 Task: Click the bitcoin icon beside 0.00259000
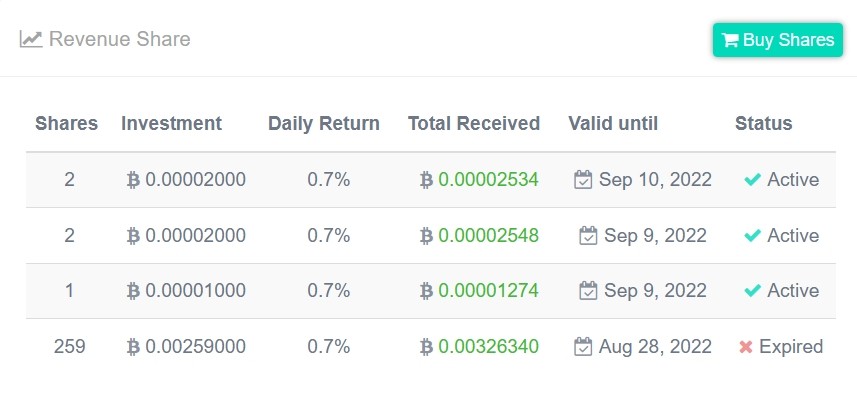[133, 347]
